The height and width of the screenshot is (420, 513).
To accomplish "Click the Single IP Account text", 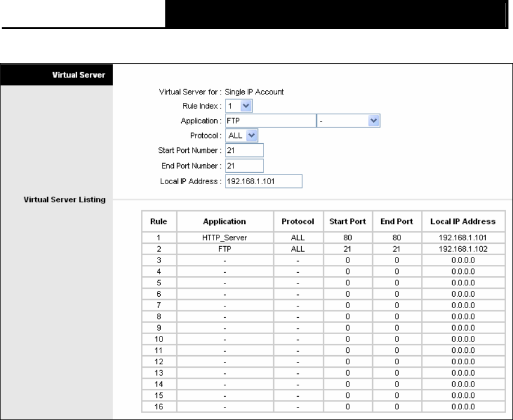I will [254, 92].
